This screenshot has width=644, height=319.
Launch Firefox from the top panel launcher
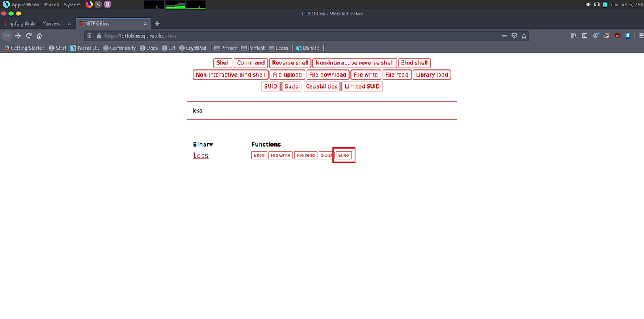[x=89, y=5]
